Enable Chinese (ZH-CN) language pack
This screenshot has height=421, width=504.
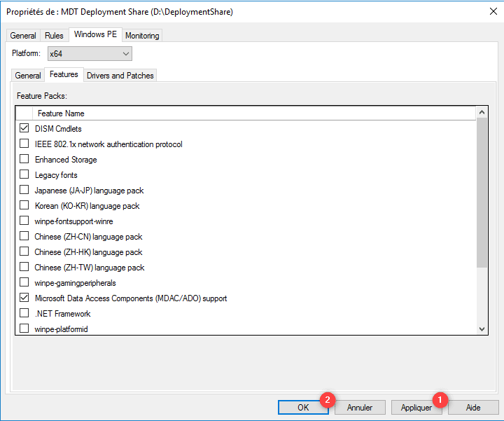pos(24,236)
